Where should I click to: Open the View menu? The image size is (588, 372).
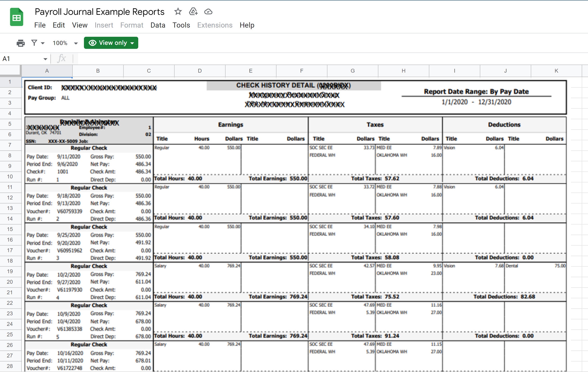tap(80, 25)
